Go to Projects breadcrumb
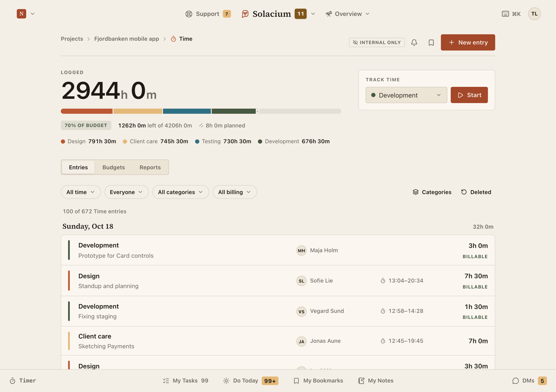 [x=72, y=39]
